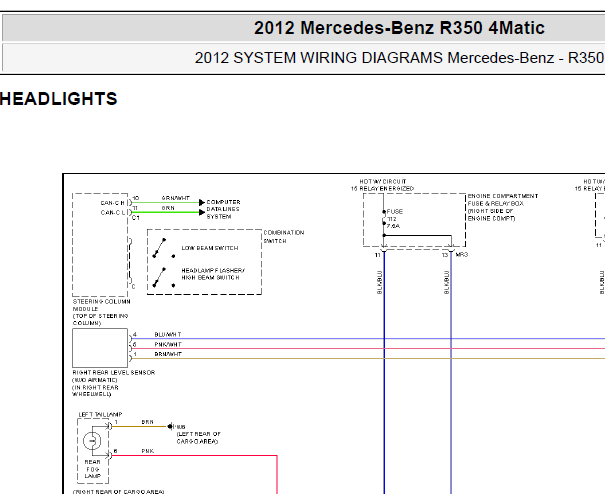Image resolution: width=605 pixels, height=494 pixels.
Task: Click '(W/O AIRMATIC)' note under level sensor
Action: (95, 380)
